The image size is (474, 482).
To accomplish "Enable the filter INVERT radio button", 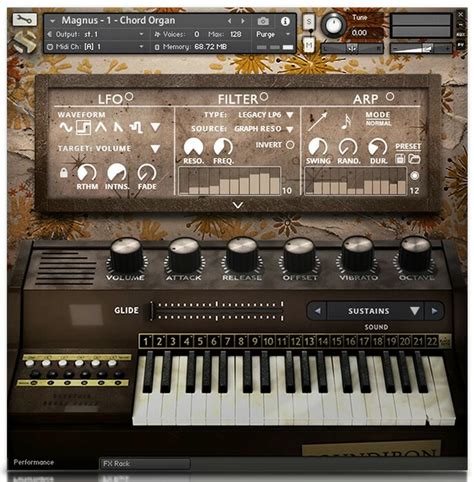I will point(290,145).
